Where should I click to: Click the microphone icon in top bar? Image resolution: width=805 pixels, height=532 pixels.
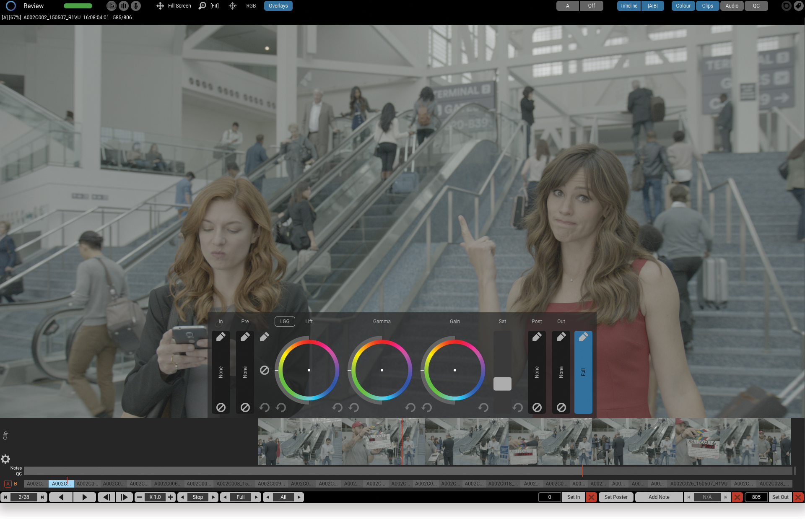(135, 6)
